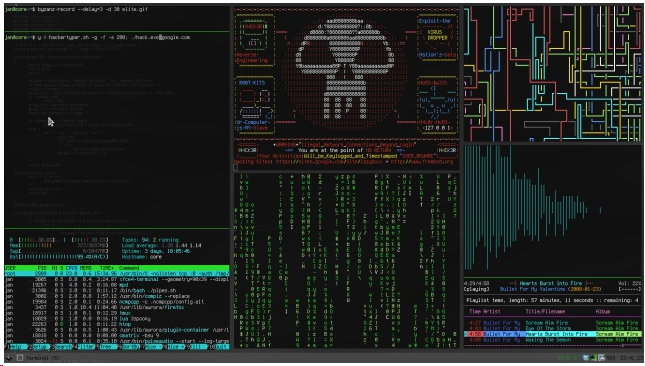
Task: Click htop F1 Help function key
Action: tap(16, 347)
